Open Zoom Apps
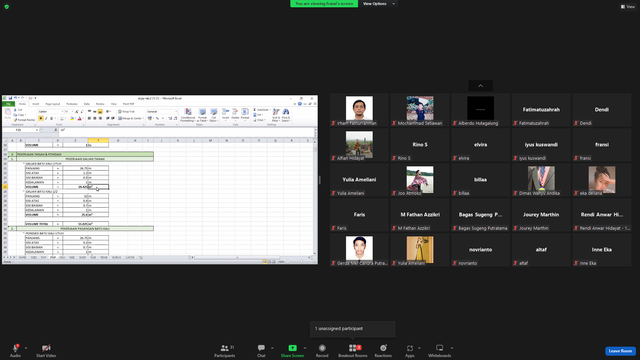Image resolution: width=640 pixels, height=360 pixels. point(409,350)
